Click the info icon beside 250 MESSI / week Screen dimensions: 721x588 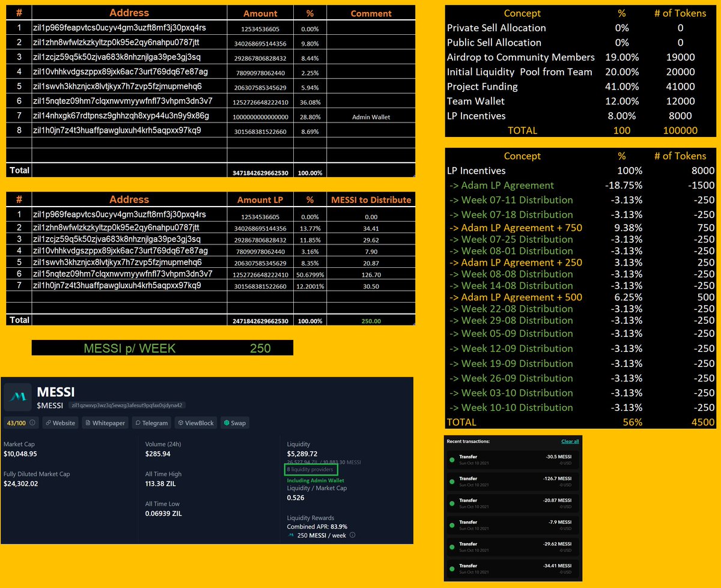[352, 535]
